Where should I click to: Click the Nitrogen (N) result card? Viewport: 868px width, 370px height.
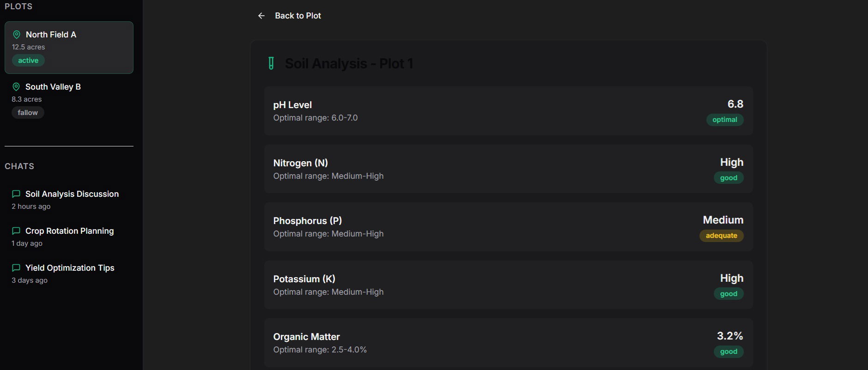click(509, 169)
